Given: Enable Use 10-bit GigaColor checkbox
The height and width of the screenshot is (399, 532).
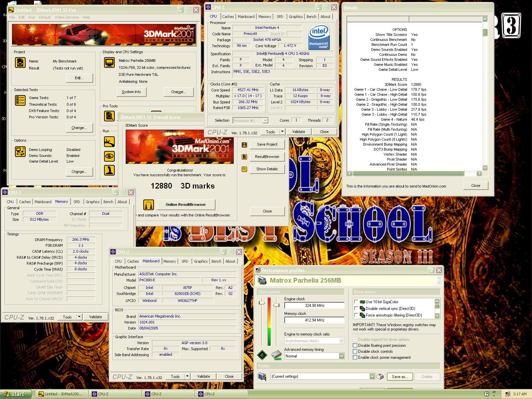Looking at the screenshot, I should (356, 302).
